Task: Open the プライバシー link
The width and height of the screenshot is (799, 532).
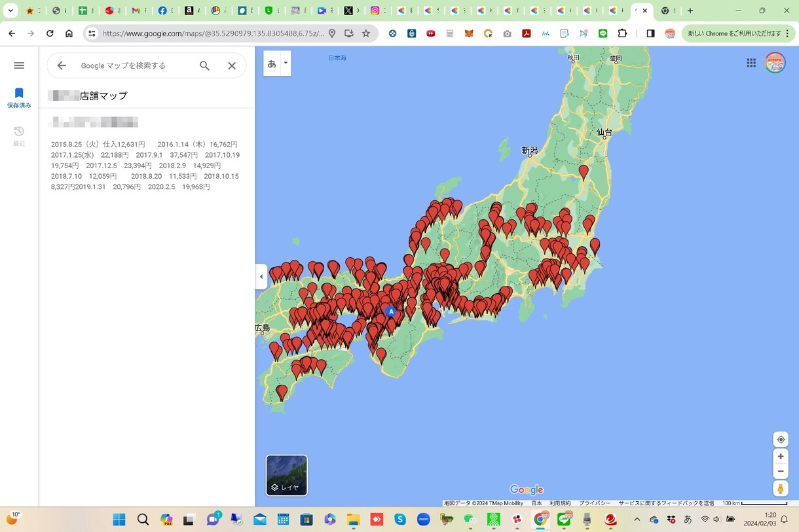Action: tap(595, 503)
